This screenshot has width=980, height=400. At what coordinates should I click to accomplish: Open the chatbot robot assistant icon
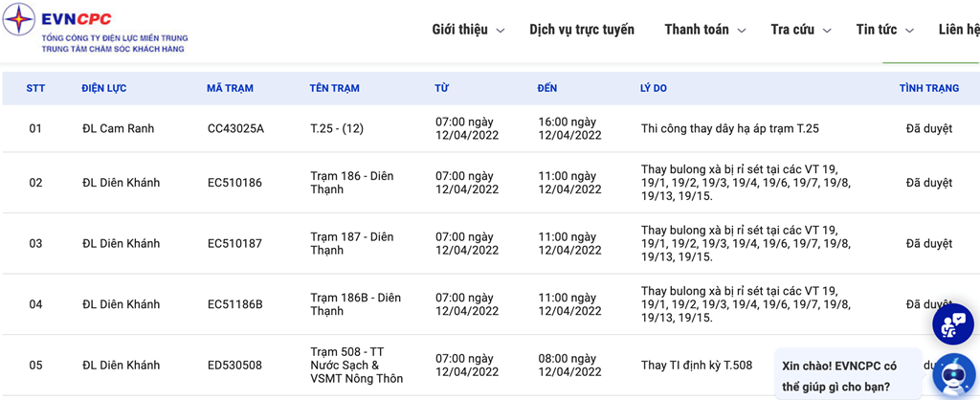[x=952, y=375]
